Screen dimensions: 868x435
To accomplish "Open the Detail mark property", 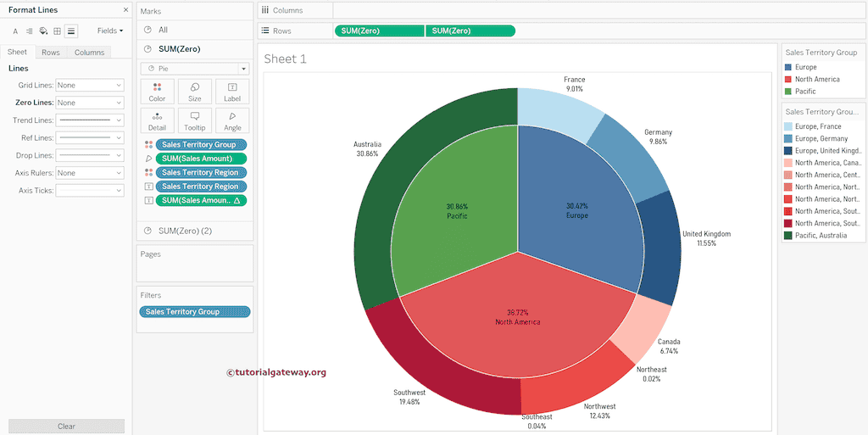I will click(157, 120).
